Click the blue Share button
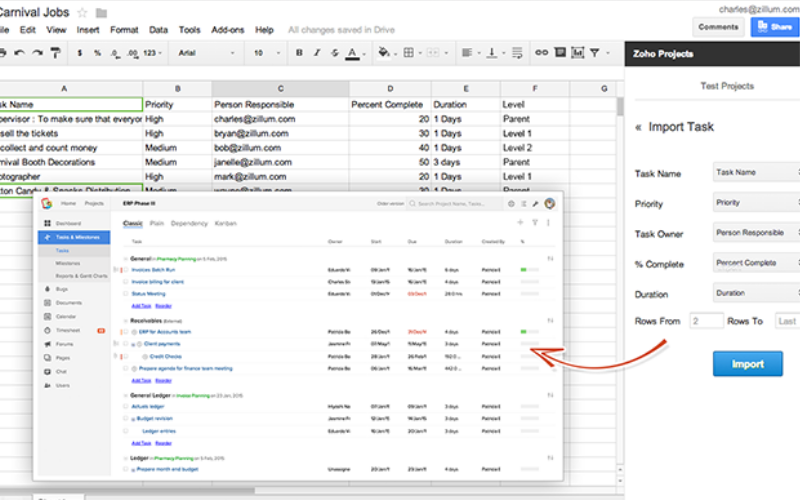800x500 pixels. point(775,27)
